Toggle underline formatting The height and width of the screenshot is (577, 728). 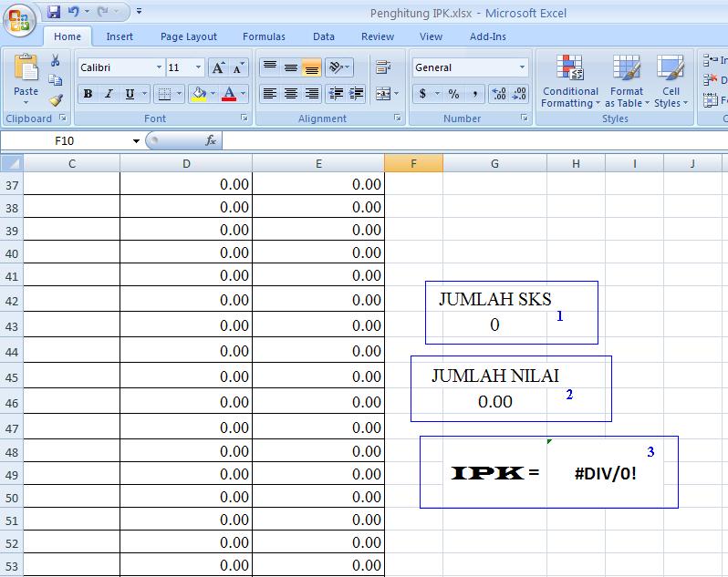click(130, 94)
